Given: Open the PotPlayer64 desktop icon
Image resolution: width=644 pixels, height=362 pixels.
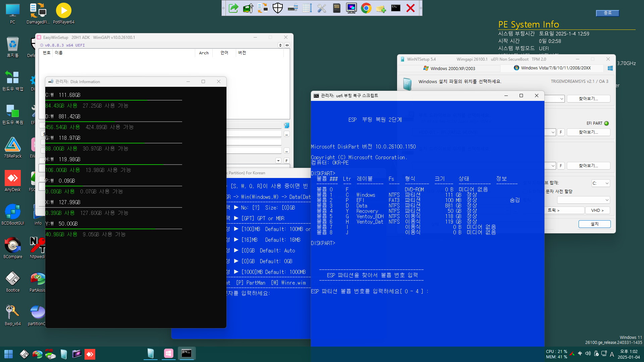Looking at the screenshot, I should click(64, 13).
